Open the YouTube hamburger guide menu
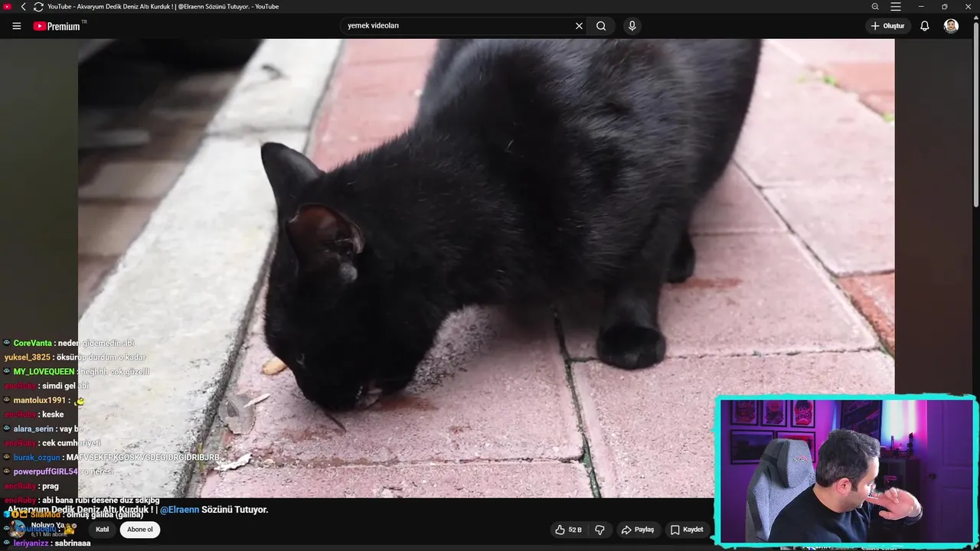This screenshot has width=980, height=551. pos(16,26)
